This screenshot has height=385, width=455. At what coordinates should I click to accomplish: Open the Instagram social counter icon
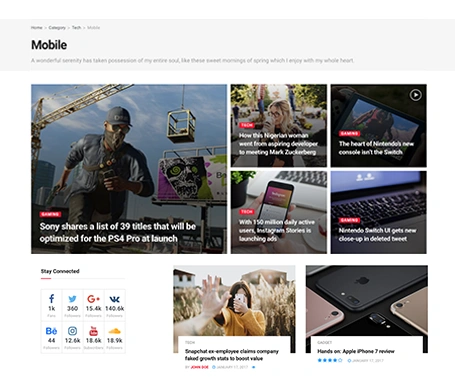click(x=72, y=331)
